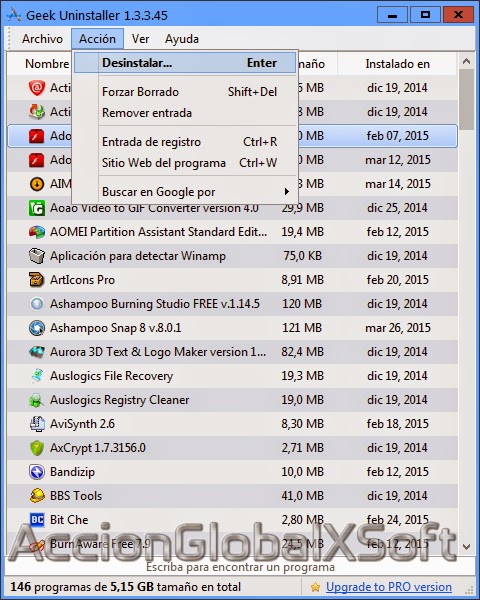480x600 pixels.
Task: Close the open Acción menu
Action: [97, 39]
